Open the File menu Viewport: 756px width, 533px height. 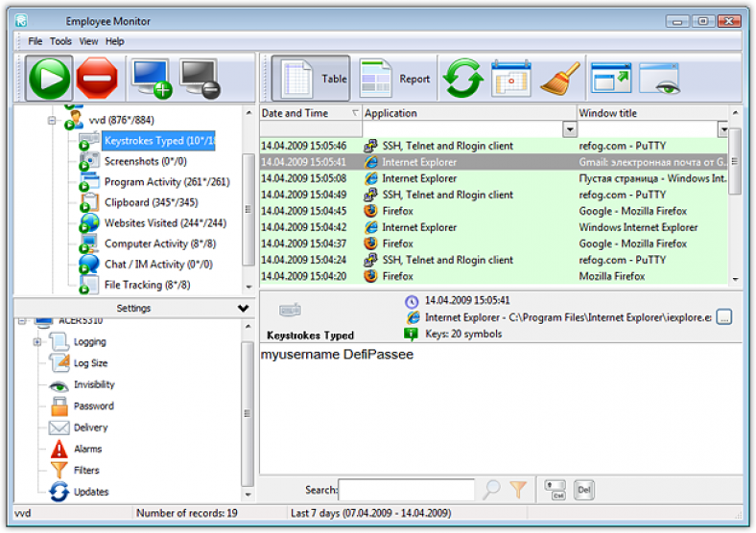(x=35, y=41)
